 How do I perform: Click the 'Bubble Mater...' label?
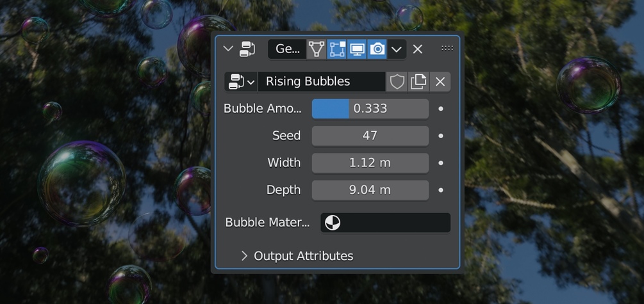click(x=267, y=223)
